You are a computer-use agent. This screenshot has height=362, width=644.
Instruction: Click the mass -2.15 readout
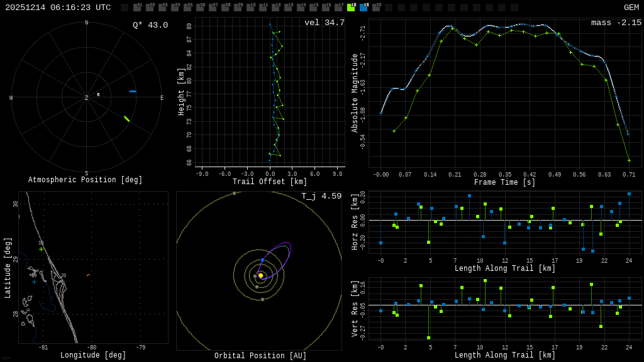click(x=616, y=23)
